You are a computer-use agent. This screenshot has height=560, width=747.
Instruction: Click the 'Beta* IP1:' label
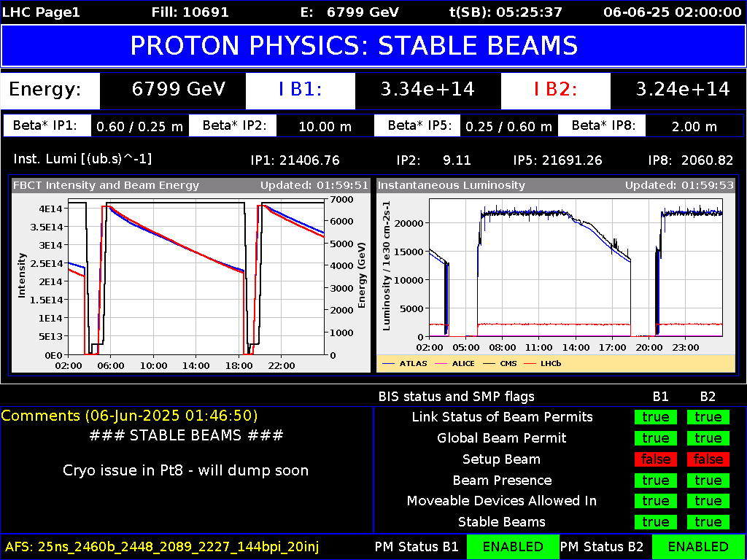[46, 125]
